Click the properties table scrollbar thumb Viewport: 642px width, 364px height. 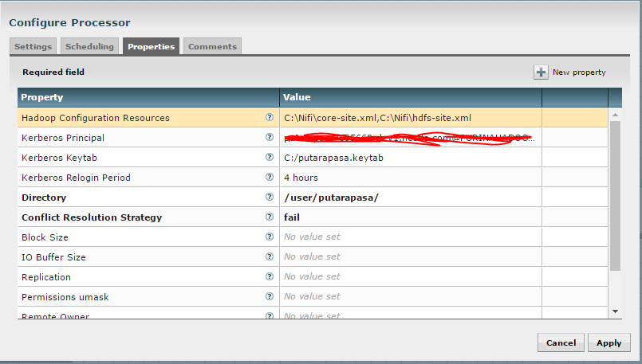tap(615, 195)
